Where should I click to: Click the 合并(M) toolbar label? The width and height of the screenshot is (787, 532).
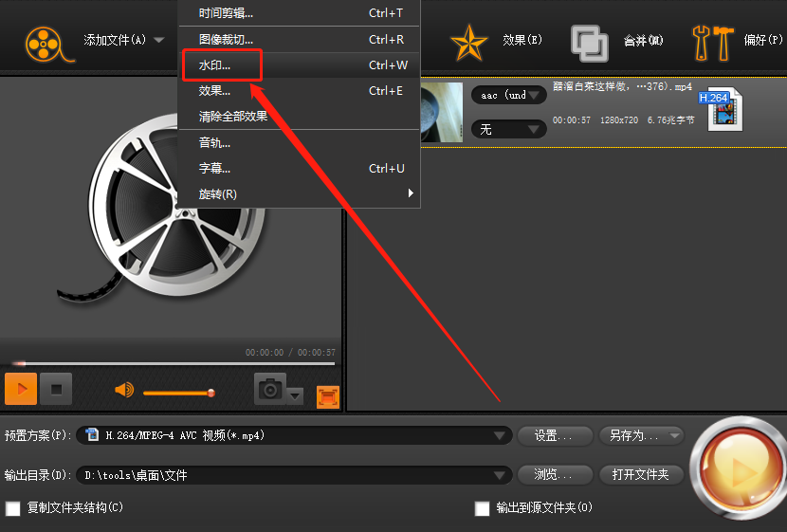(644, 41)
